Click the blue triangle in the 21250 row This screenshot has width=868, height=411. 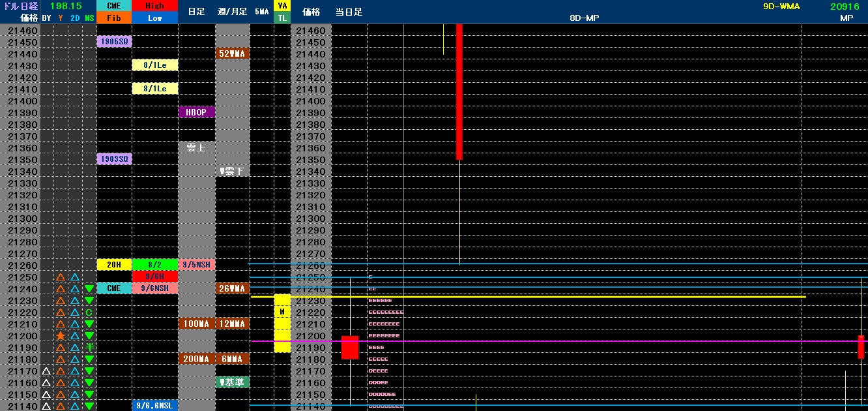(75, 277)
